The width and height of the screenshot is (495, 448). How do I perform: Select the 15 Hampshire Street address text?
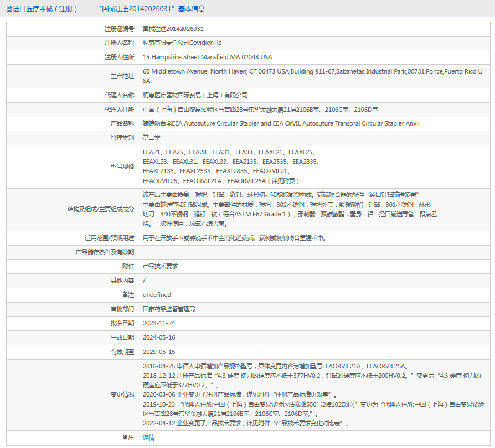pyautogui.click(x=208, y=57)
